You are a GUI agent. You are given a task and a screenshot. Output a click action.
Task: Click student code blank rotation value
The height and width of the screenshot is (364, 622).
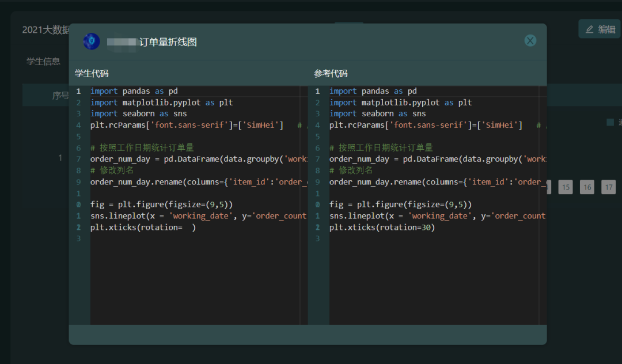pos(187,227)
